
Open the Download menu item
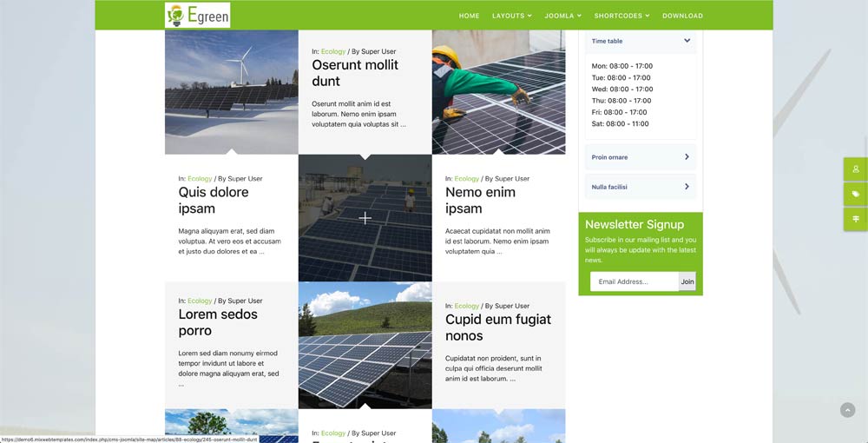[x=682, y=16]
